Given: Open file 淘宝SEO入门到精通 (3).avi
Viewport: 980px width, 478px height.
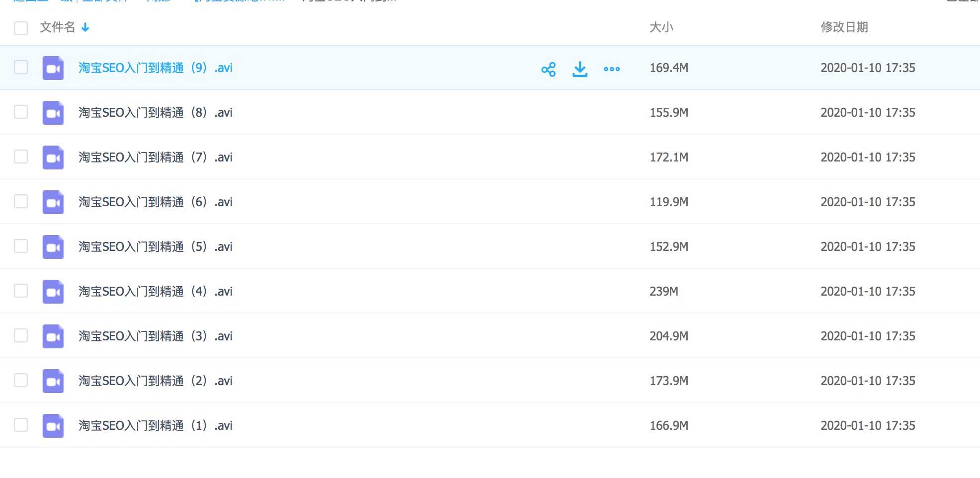Looking at the screenshot, I should pos(156,336).
